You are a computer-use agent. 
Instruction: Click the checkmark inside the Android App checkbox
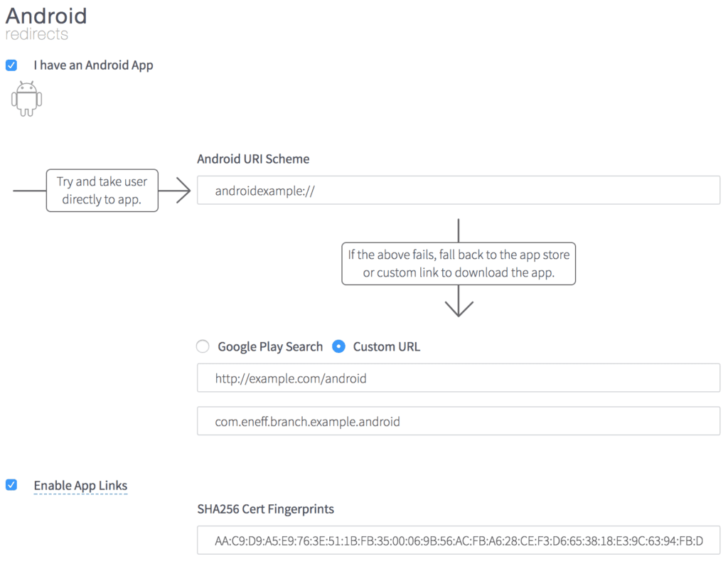[x=11, y=65]
